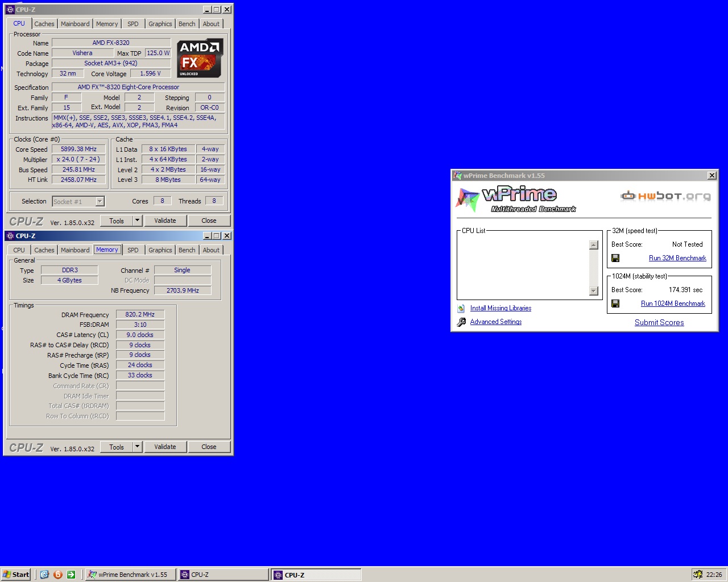Click Validate in upper CPU-Z window
Viewport: 728px width, 582px height.
[x=165, y=221]
